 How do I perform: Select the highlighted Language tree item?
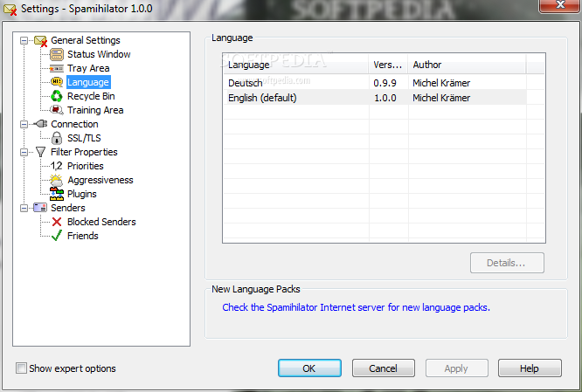88,82
